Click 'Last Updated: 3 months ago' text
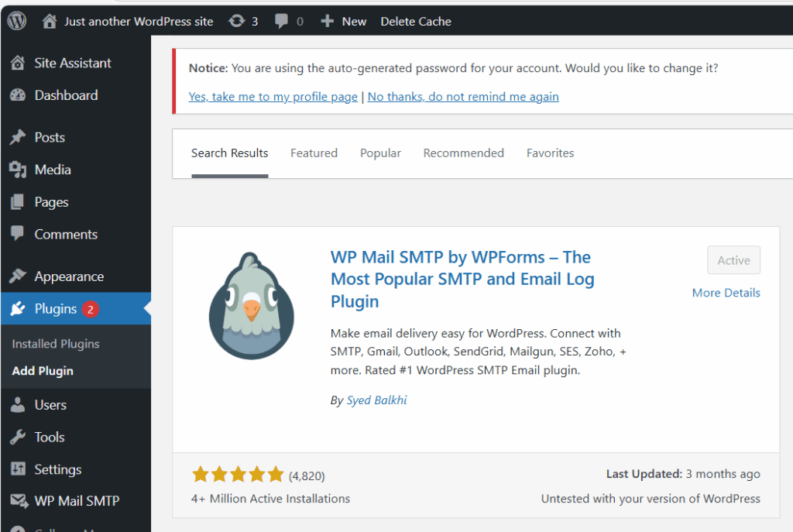The image size is (793, 532). (x=683, y=474)
